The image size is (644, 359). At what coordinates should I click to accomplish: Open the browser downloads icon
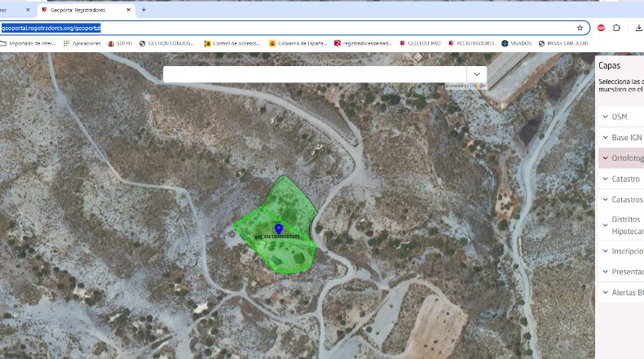click(x=638, y=28)
